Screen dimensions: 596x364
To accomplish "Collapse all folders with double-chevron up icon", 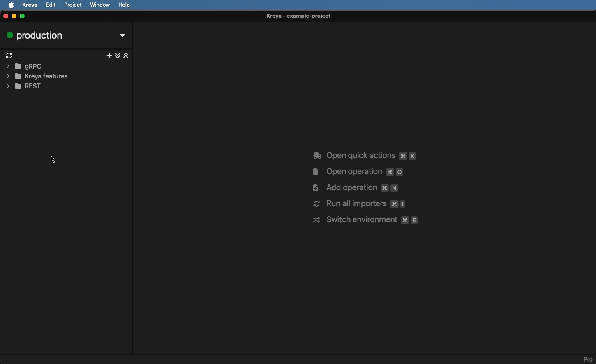I will (126, 55).
